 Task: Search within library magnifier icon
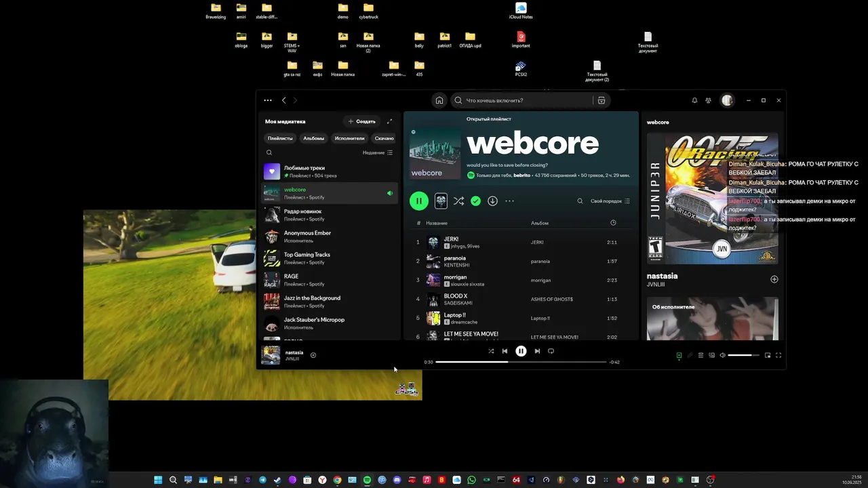[x=269, y=152]
